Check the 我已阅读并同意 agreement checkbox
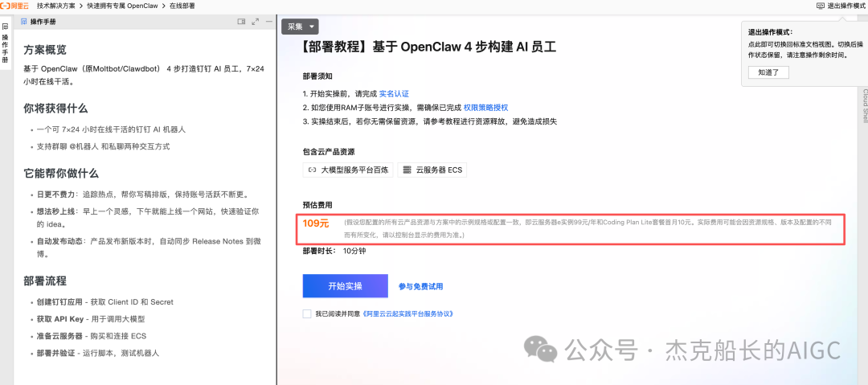 click(x=307, y=313)
